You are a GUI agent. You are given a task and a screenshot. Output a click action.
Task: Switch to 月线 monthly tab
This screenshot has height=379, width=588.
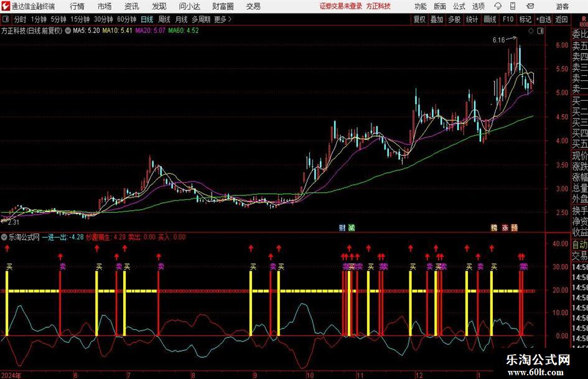click(x=181, y=19)
